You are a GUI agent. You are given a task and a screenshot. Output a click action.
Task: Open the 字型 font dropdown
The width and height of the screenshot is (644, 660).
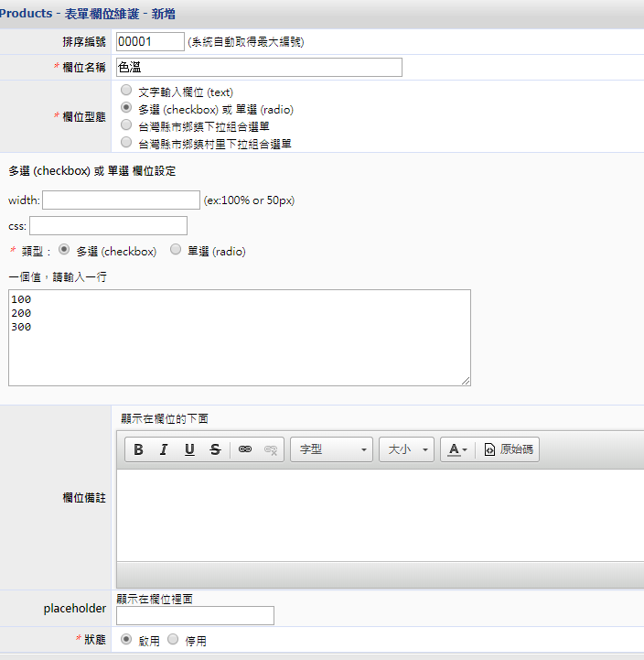[331, 449]
